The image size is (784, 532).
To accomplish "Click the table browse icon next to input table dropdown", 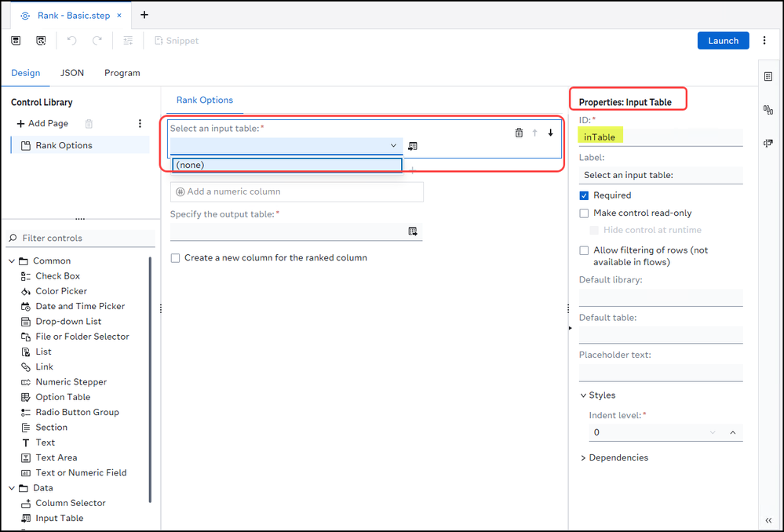I will (413, 146).
